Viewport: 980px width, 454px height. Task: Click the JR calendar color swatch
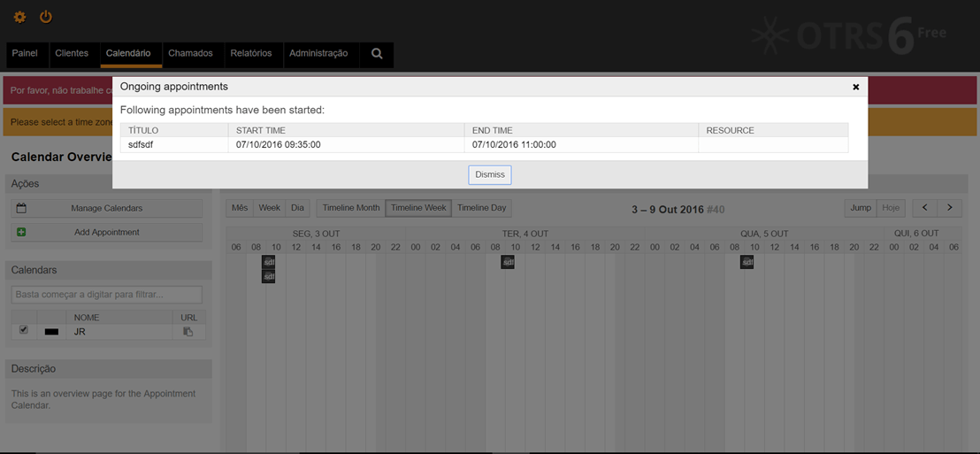(51, 332)
